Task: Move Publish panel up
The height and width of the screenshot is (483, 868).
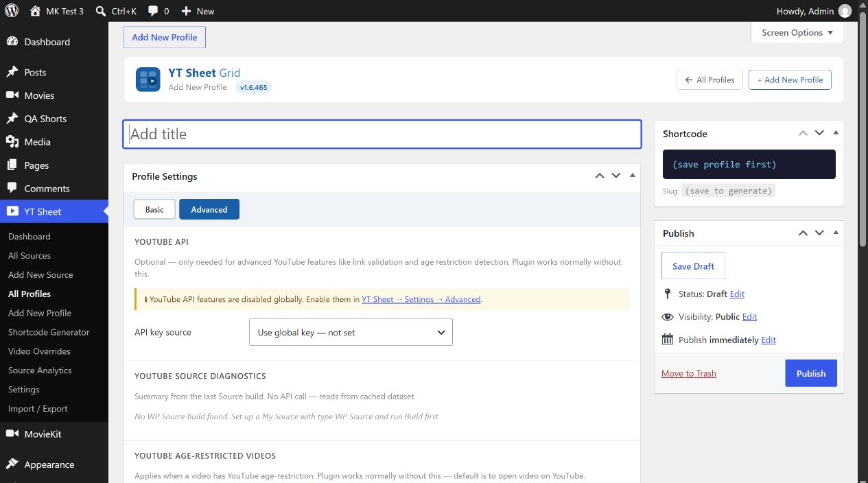Action: (x=803, y=233)
